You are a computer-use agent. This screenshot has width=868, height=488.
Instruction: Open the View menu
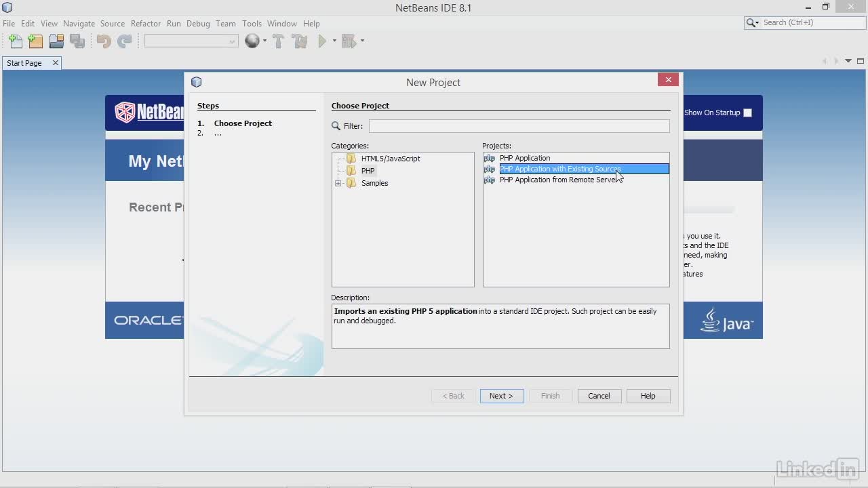(49, 23)
